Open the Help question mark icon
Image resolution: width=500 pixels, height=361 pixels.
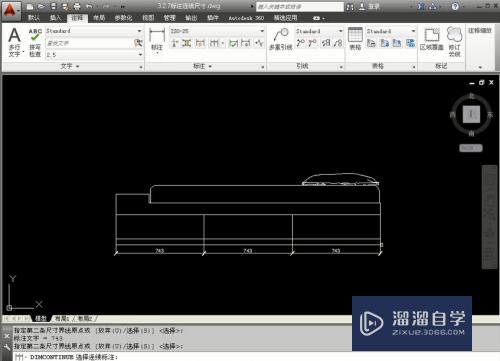455,6
